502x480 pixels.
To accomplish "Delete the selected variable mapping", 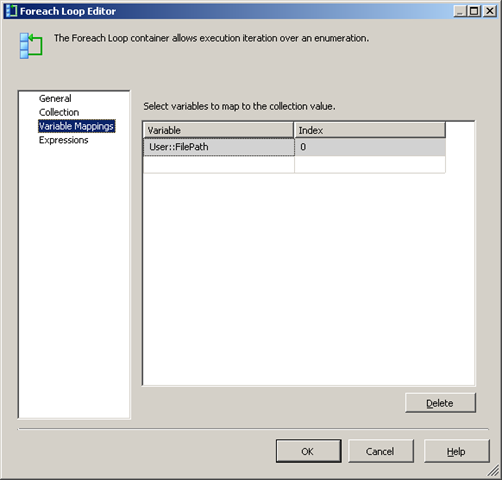I will [x=440, y=403].
